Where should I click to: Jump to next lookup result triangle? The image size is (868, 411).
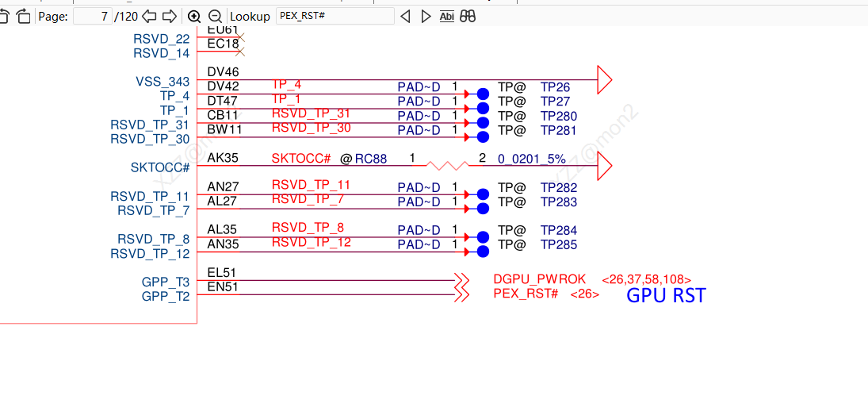coord(426,17)
